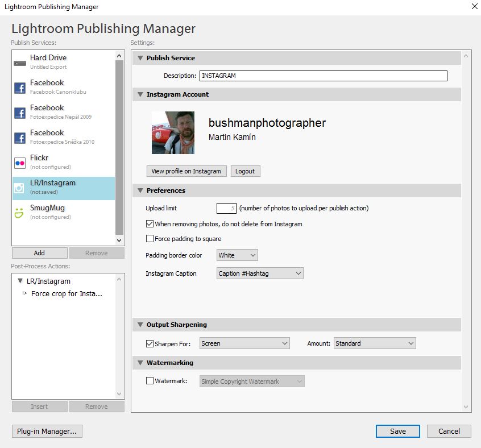
Task: Click the bushmanphotographer username text
Action: (x=267, y=123)
